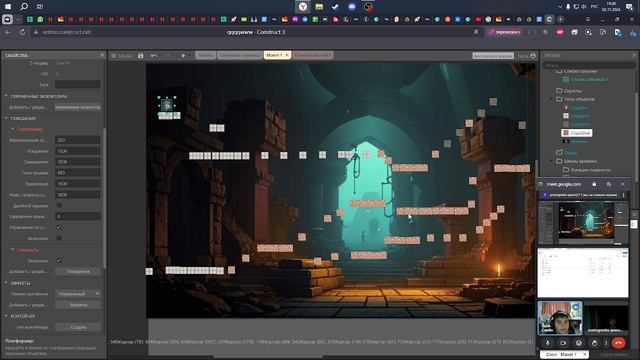Screen dimensions: 640x360
Task: Toggle the Double jump checkbox
Action: click(59, 205)
